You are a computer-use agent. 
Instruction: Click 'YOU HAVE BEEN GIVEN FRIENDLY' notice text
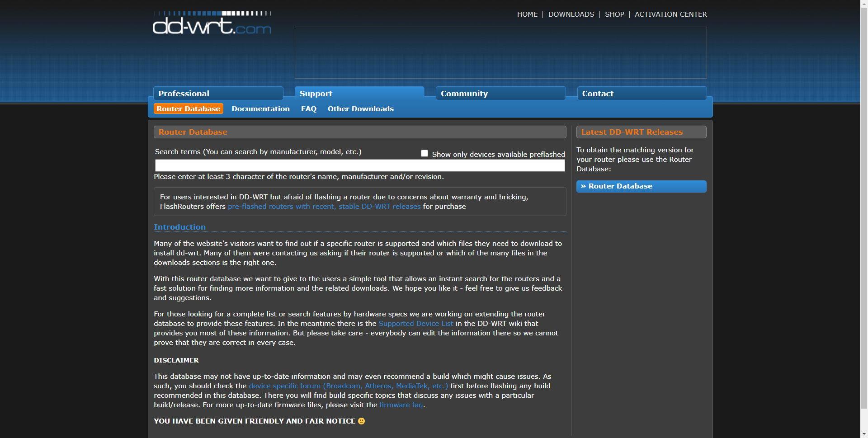(255, 421)
